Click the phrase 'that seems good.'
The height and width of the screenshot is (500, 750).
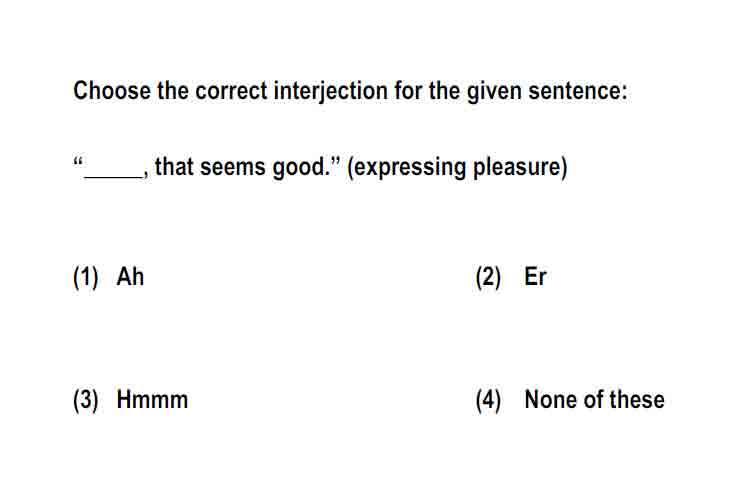pos(243,167)
